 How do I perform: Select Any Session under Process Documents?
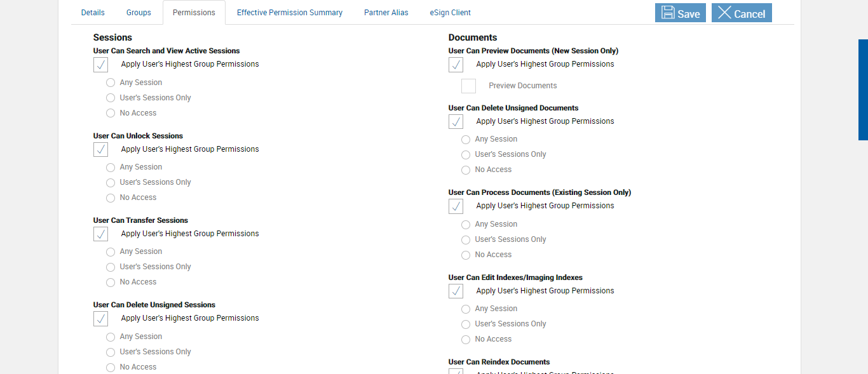[466, 225]
